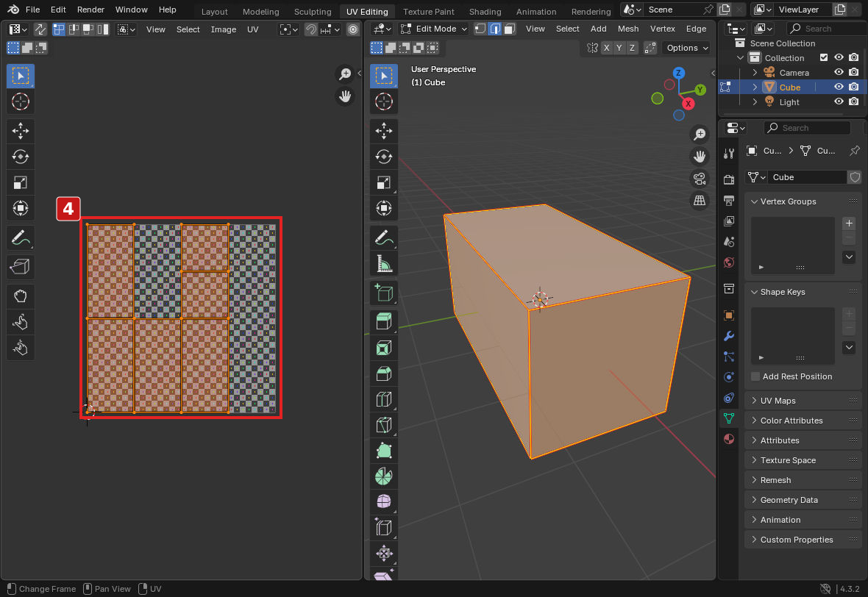Toggle Cube visibility eye in outliner
The image size is (868, 597).
(x=839, y=87)
